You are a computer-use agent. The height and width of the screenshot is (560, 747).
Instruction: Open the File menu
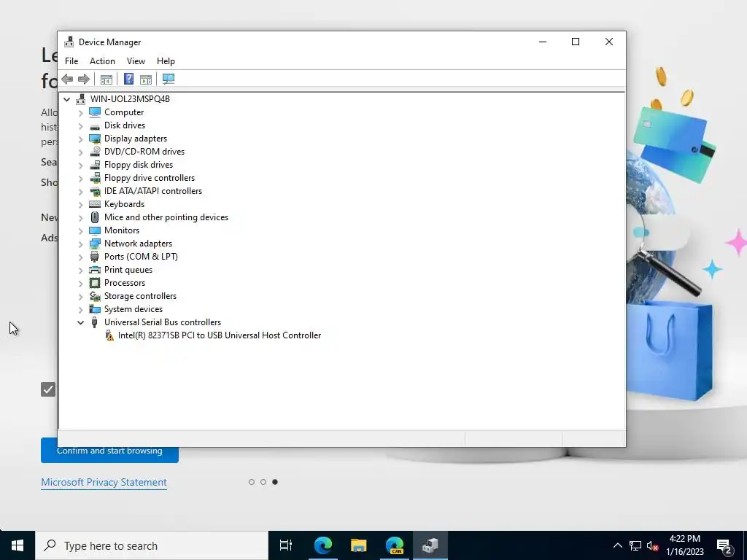tap(71, 61)
